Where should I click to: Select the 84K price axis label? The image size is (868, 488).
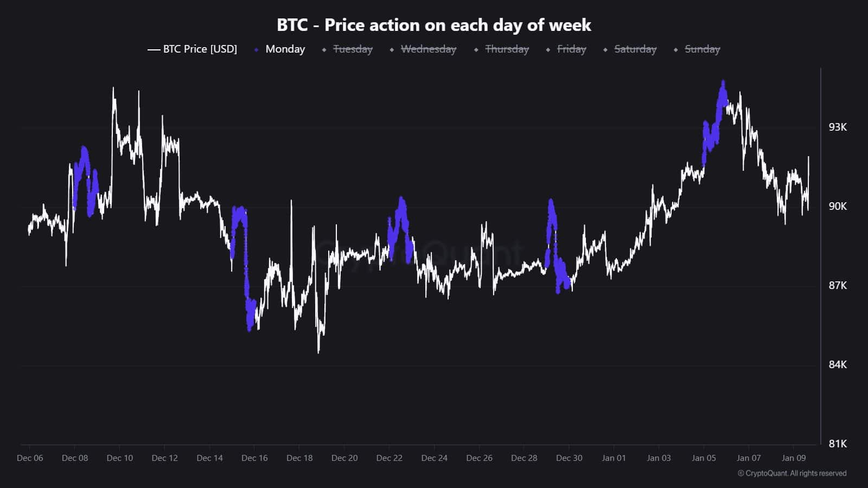tap(837, 365)
